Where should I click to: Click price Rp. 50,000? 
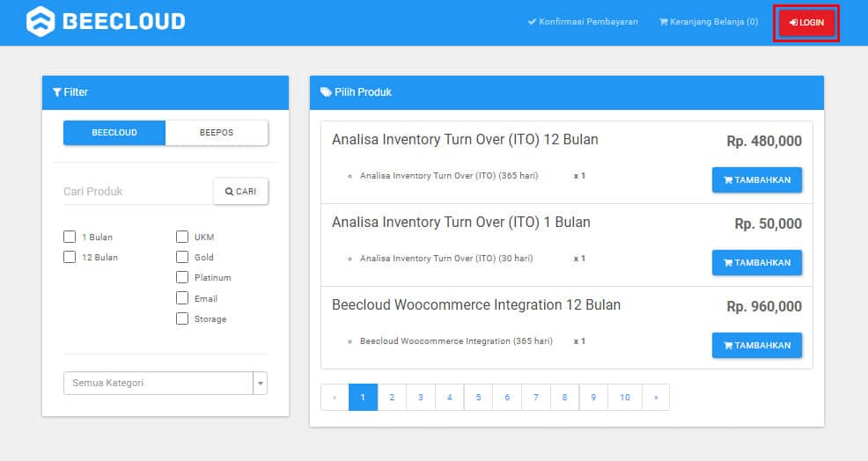pyautogui.click(x=768, y=223)
